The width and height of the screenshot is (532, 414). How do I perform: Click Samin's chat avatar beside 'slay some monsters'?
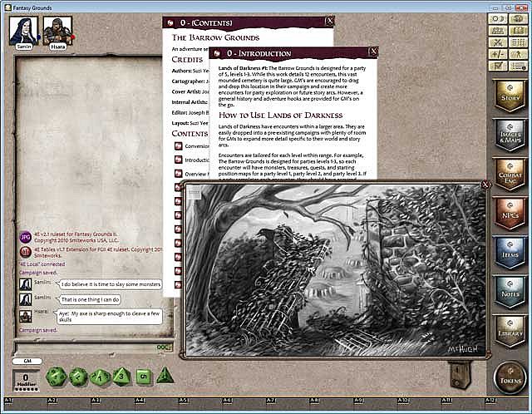click(x=26, y=284)
